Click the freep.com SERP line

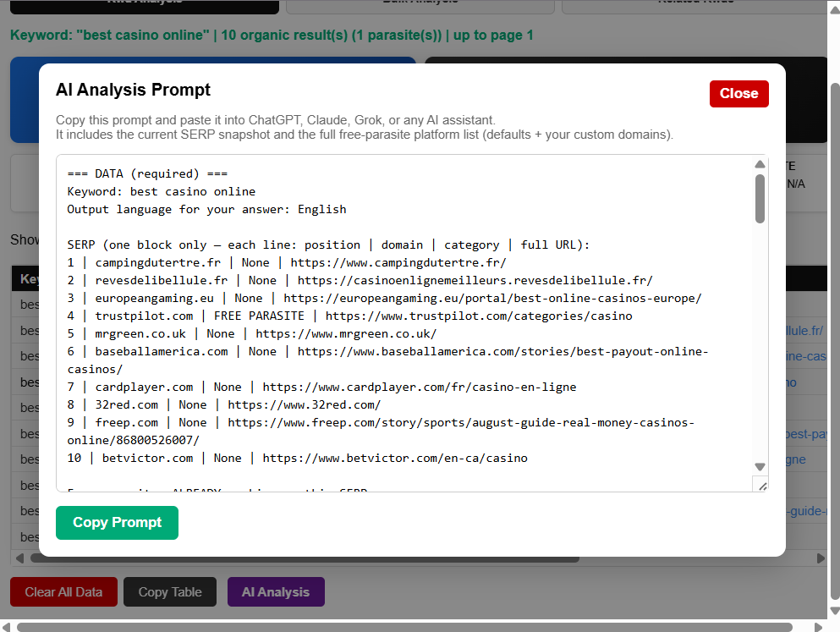click(x=381, y=431)
